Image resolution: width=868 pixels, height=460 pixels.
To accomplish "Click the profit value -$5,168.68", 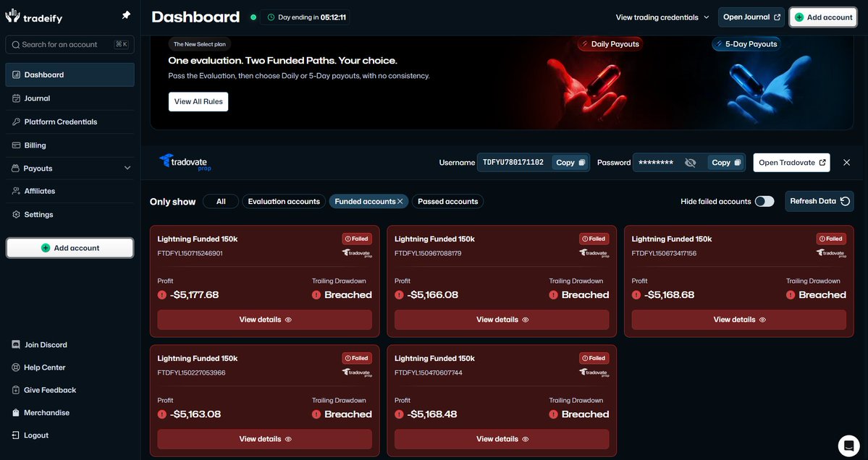I will pos(669,294).
